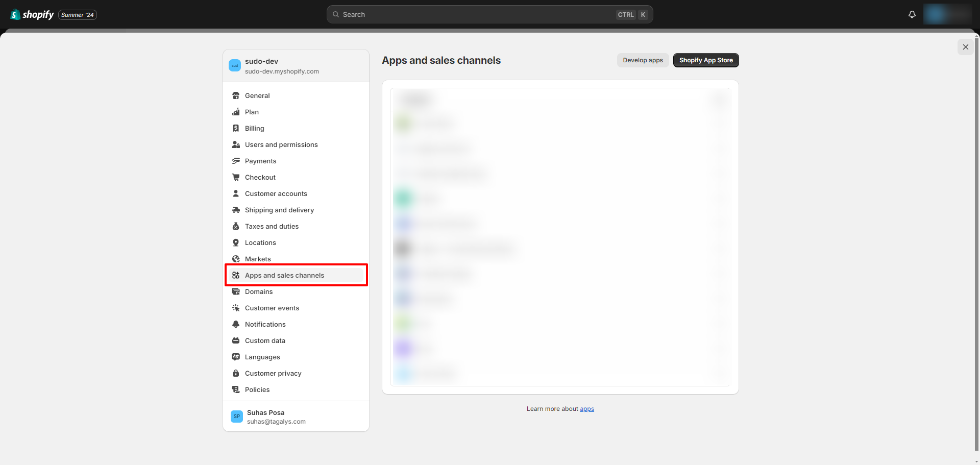Click the Suhas Posa account name

[x=265, y=412]
